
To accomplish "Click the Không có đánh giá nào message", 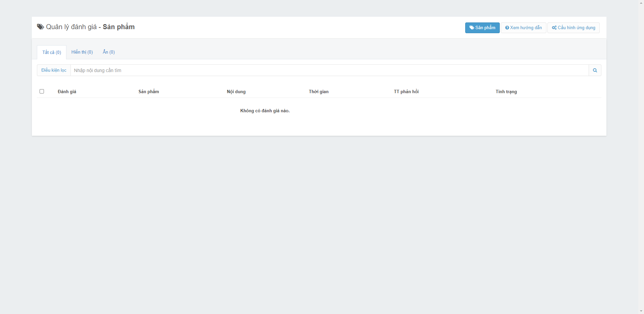I will (265, 111).
